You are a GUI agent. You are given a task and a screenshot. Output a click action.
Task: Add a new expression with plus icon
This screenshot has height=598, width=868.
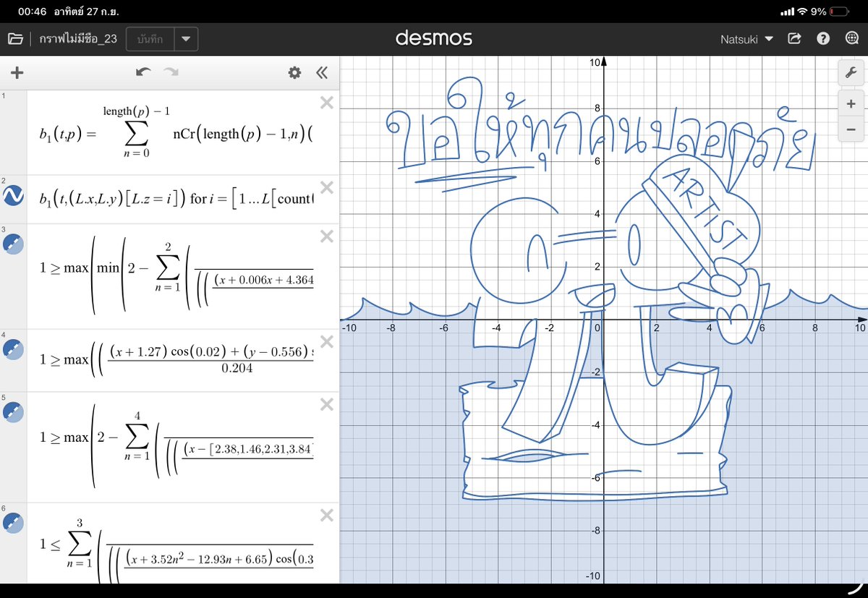point(17,72)
